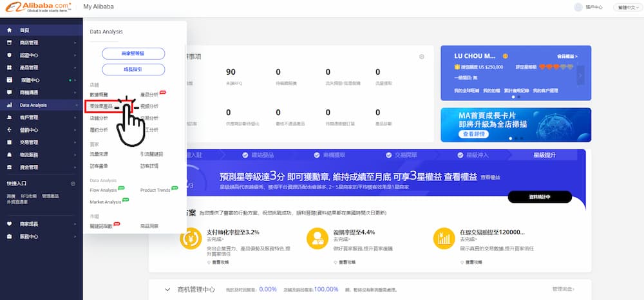Click the 90 unread RFQ count

point(231,72)
